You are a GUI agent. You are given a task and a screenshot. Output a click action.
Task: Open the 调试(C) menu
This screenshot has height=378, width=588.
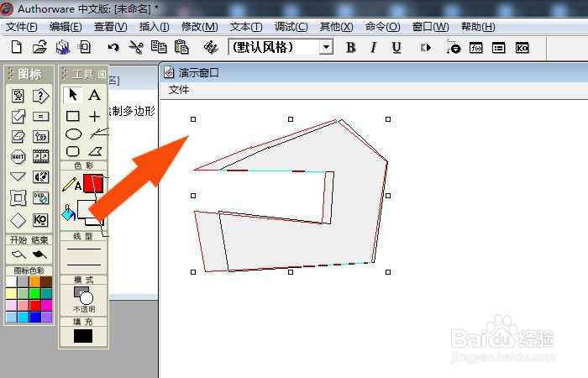tap(291, 27)
